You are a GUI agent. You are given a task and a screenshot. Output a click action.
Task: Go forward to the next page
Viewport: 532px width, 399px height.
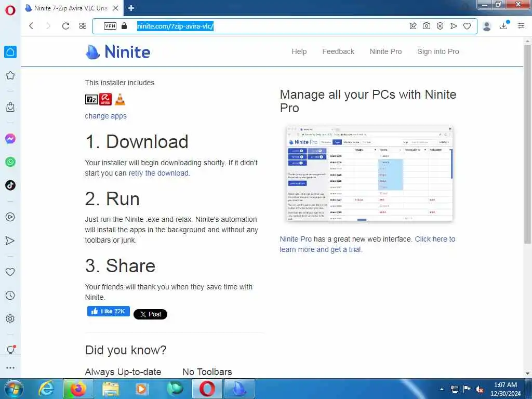pos(48,26)
